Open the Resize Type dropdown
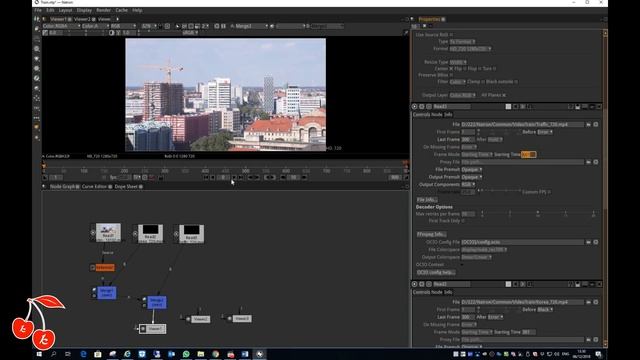Image resolution: width=640 pixels, height=360 pixels. [x=458, y=62]
